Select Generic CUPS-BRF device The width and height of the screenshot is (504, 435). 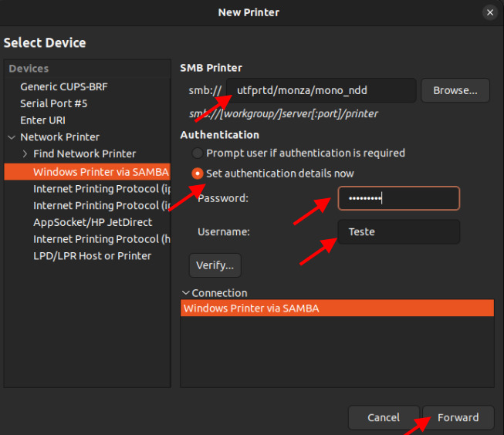coord(65,86)
